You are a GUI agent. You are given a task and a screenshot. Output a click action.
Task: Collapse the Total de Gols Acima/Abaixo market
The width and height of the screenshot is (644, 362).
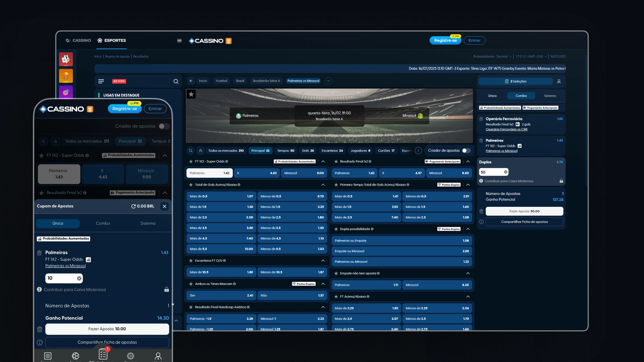click(x=323, y=185)
